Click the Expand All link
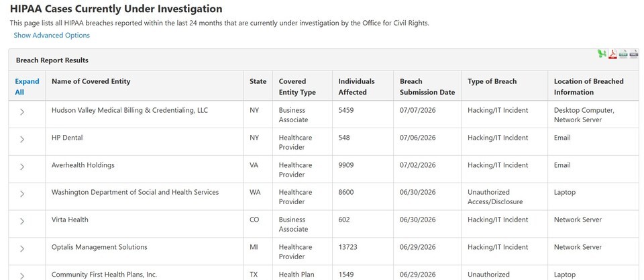 pos(27,87)
